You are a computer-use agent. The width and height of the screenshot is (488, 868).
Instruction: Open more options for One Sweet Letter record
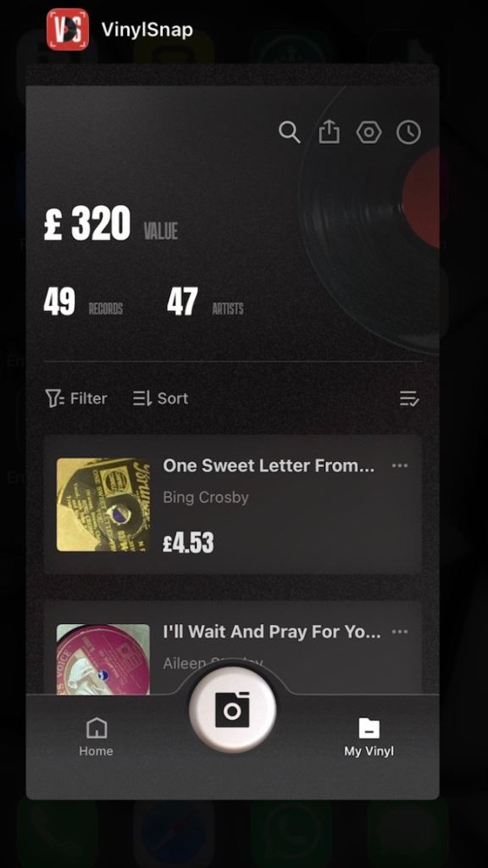click(400, 466)
